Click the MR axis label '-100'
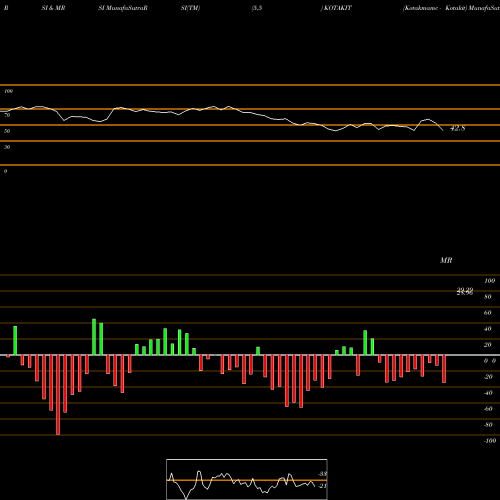The image size is (500, 500). [x=489, y=441]
